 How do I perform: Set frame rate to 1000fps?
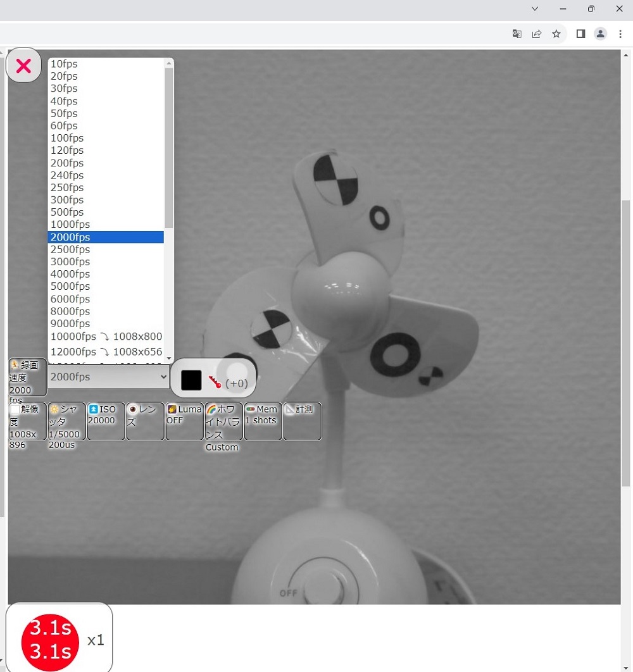coord(106,225)
